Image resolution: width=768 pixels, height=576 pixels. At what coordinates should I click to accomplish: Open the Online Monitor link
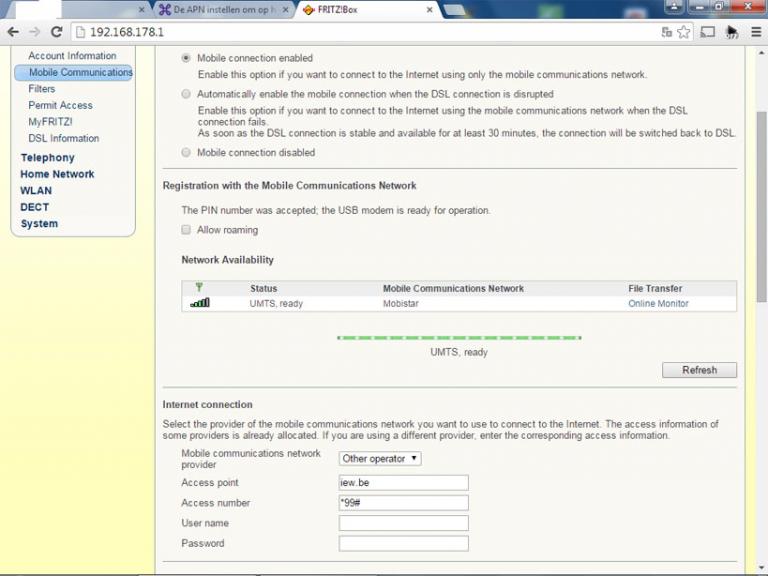[x=658, y=303]
